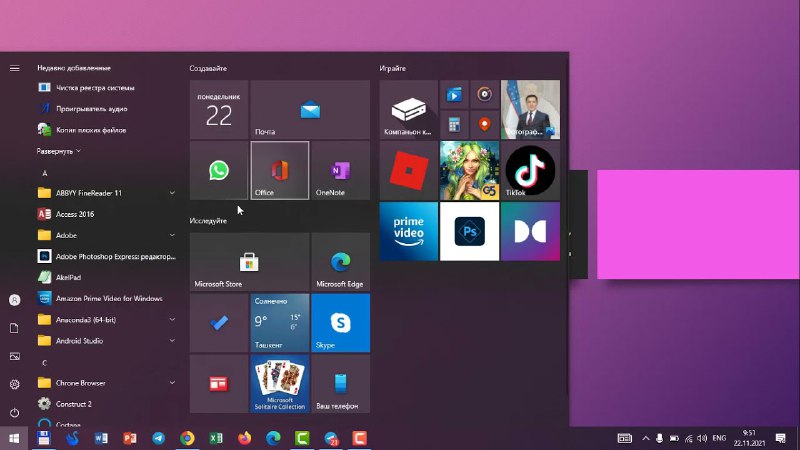Click the Windows Start button
The height and width of the screenshot is (450, 800).
[x=14, y=438]
